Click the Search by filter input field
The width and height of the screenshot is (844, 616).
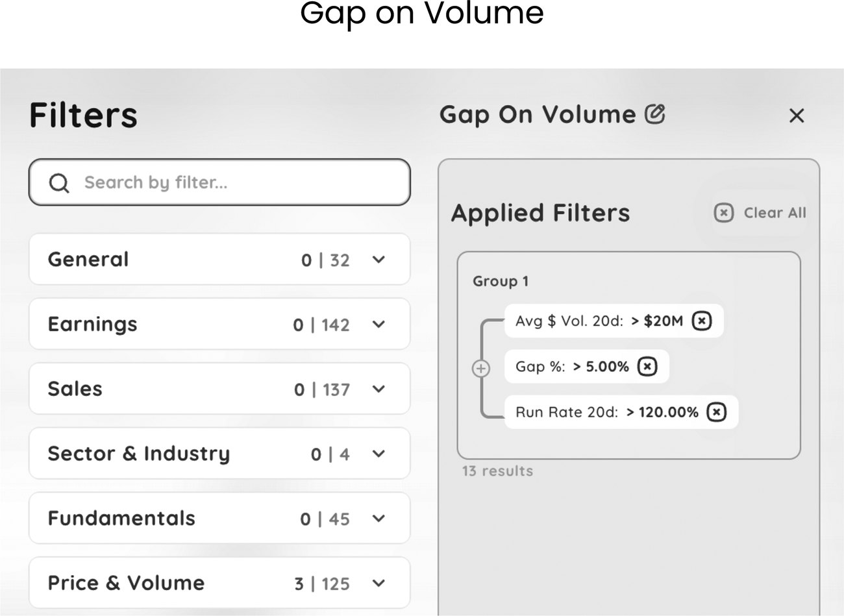tap(219, 182)
